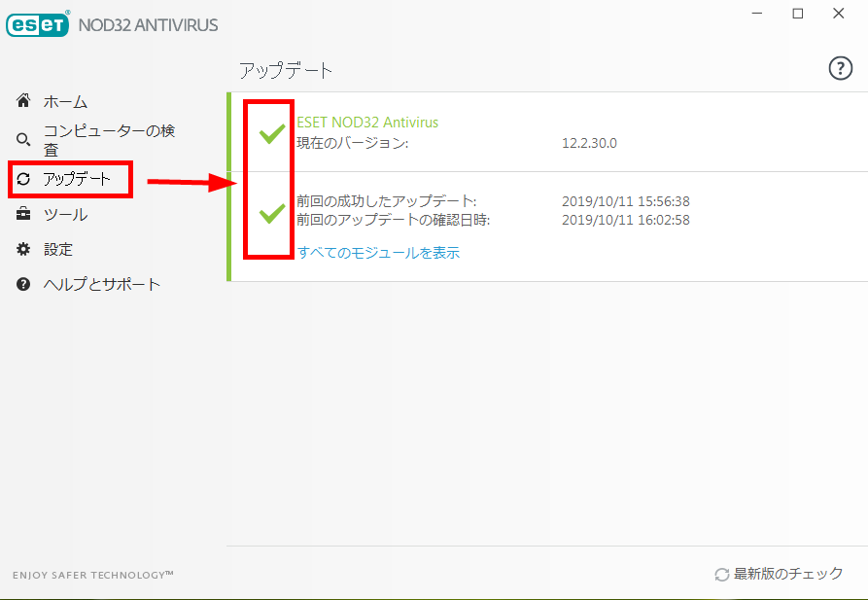
Task: Click the magnifier icon beside コンピューターの検査
Action: [x=23, y=140]
